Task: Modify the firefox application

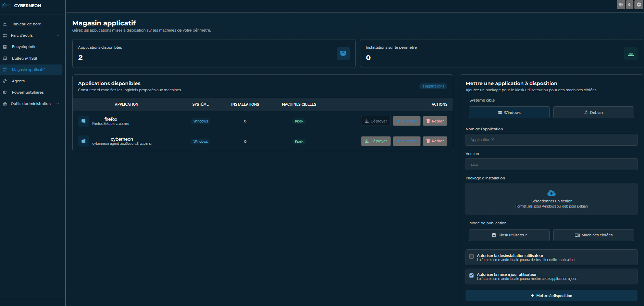Action: click(x=407, y=121)
